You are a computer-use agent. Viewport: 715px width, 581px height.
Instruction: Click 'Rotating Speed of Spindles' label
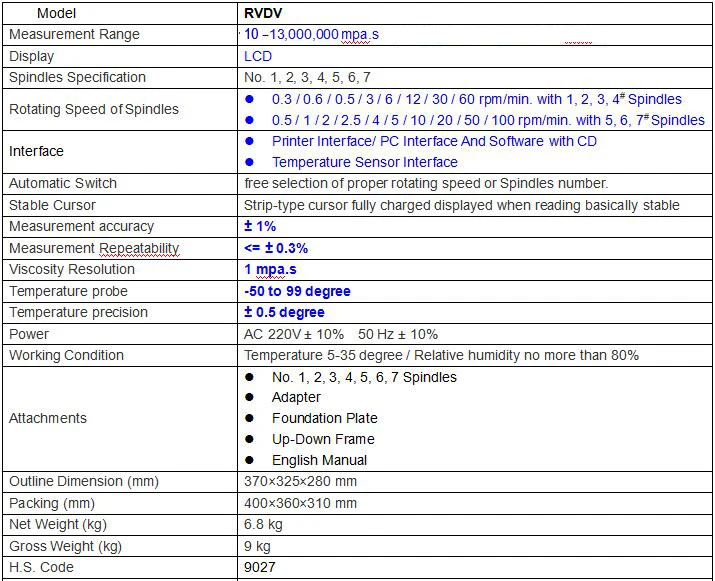94,109
